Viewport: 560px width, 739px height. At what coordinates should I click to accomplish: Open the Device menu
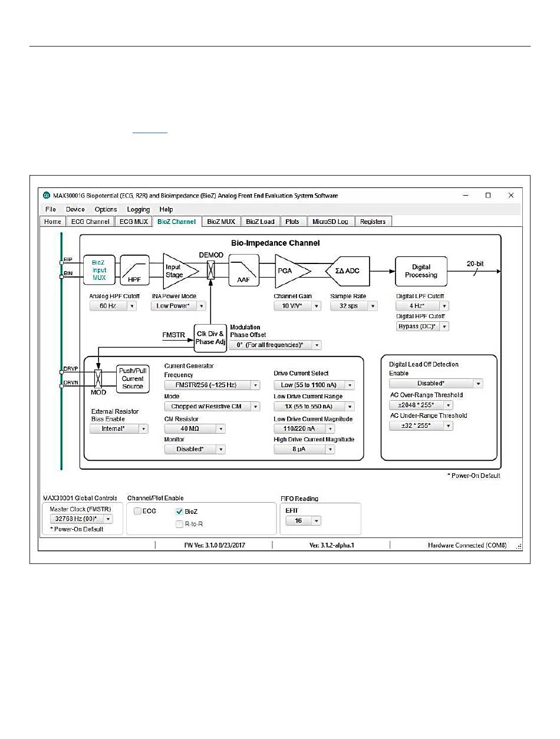point(75,209)
